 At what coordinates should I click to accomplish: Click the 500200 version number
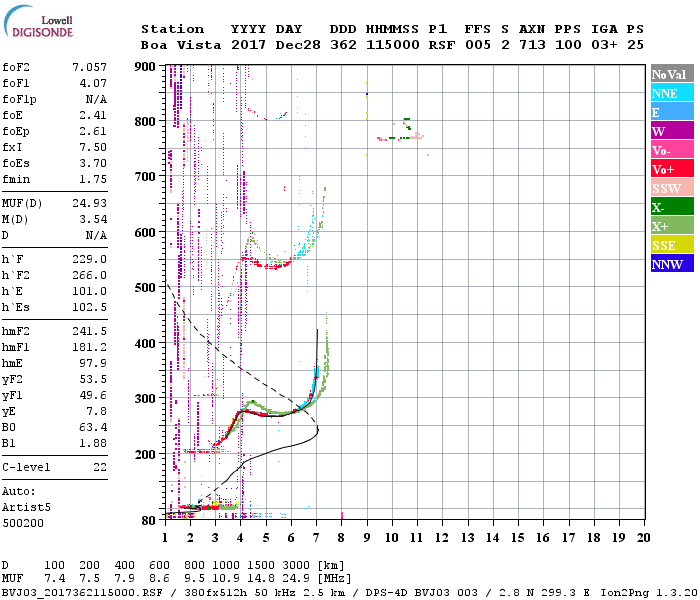(x=23, y=523)
